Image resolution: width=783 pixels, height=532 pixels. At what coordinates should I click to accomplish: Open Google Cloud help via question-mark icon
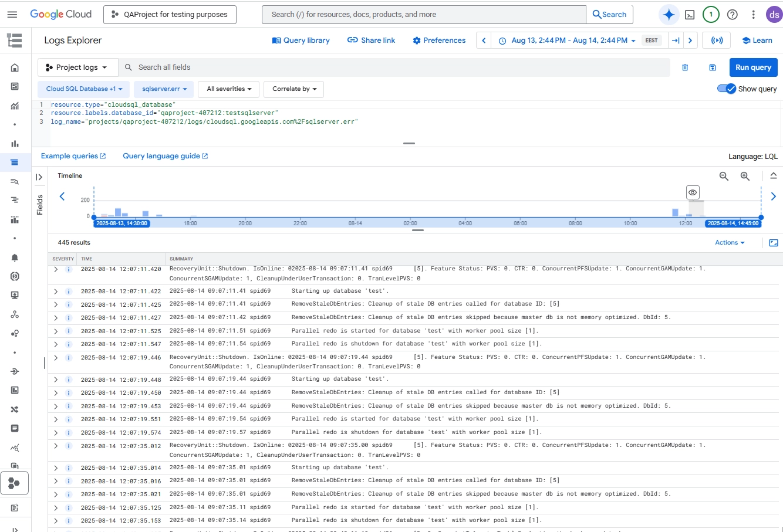tap(732, 14)
